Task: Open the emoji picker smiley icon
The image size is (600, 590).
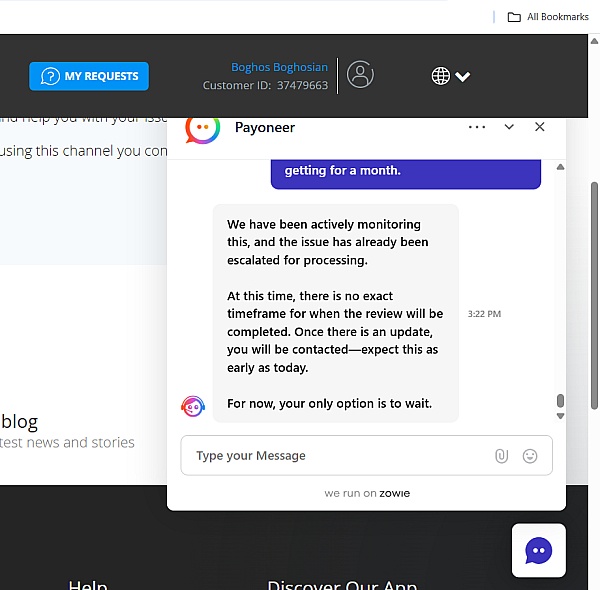Action: (x=530, y=456)
